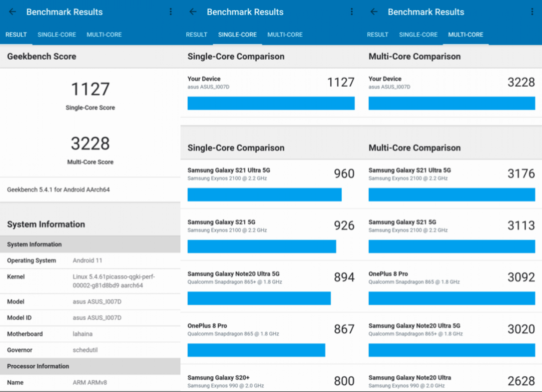The width and height of the screenshot is (542, 392).
Task: Select the Kernel Linux 5.4.61 row
Action: [x=90, y=281]
